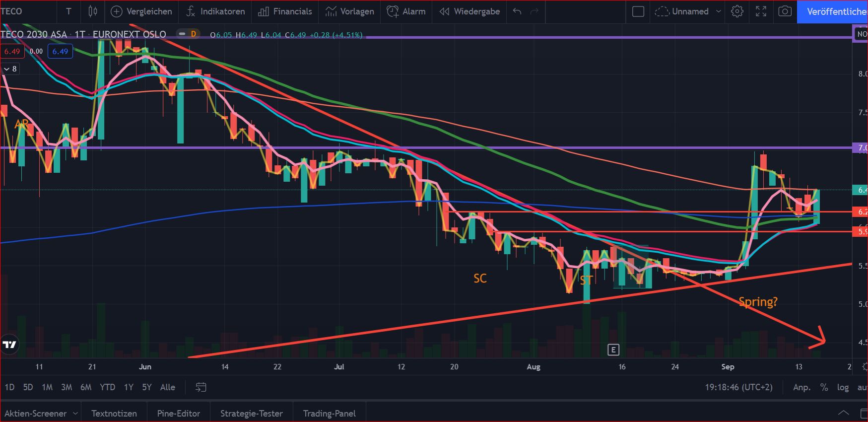The height and width of the screenshot is (422, 868).
Task: Click the "Aug" label on the time axis
Action: click(x=534, y=367)
